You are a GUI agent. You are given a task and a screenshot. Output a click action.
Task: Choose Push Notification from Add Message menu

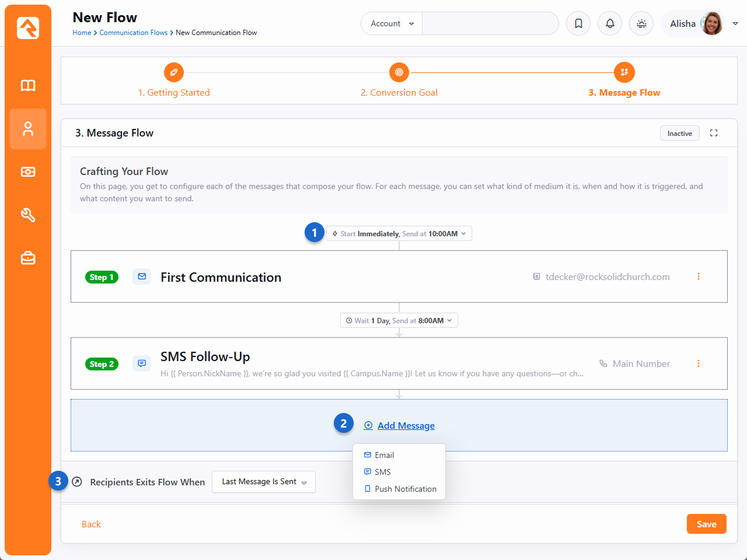[405, 489]
